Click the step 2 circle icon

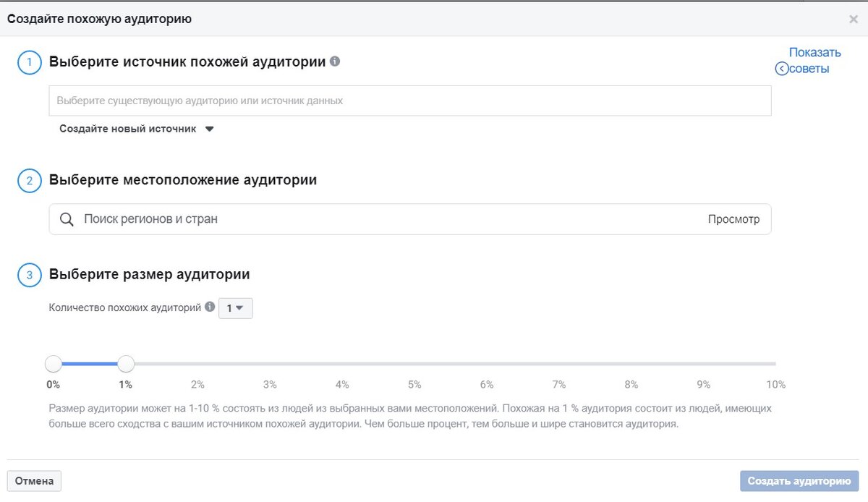(29, 180)
